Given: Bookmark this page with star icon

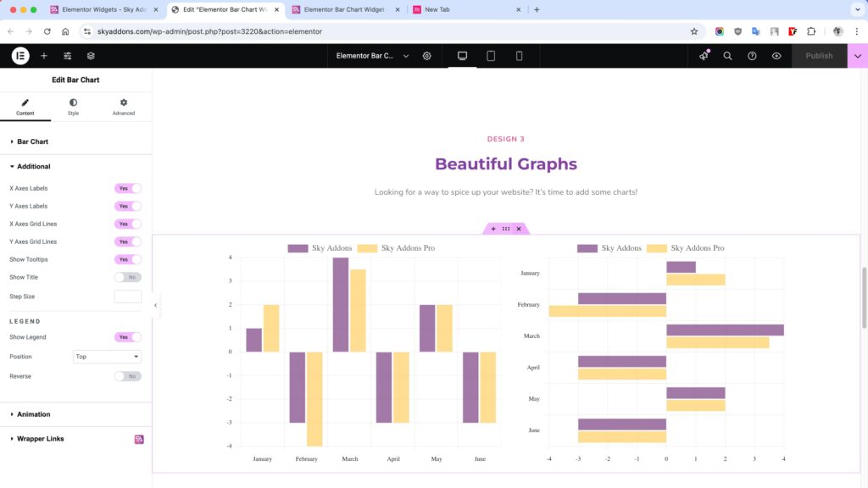Looking at the screenshot, I should [694, 31].
